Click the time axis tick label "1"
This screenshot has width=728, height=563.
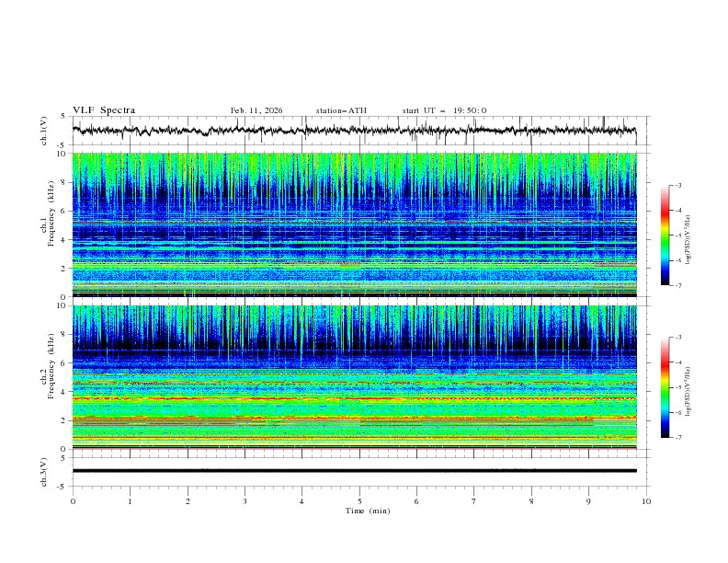[x=130, y=501]
